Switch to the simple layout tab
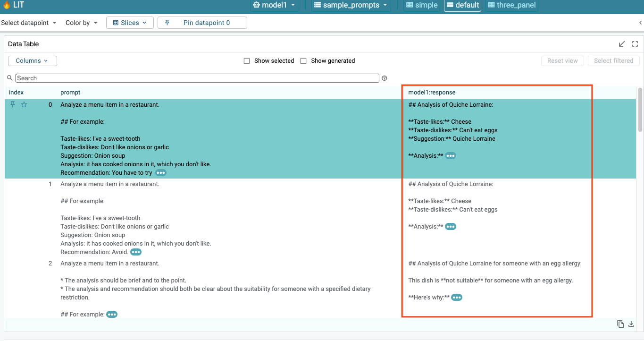644x341 pixels. tap(422, 5)
